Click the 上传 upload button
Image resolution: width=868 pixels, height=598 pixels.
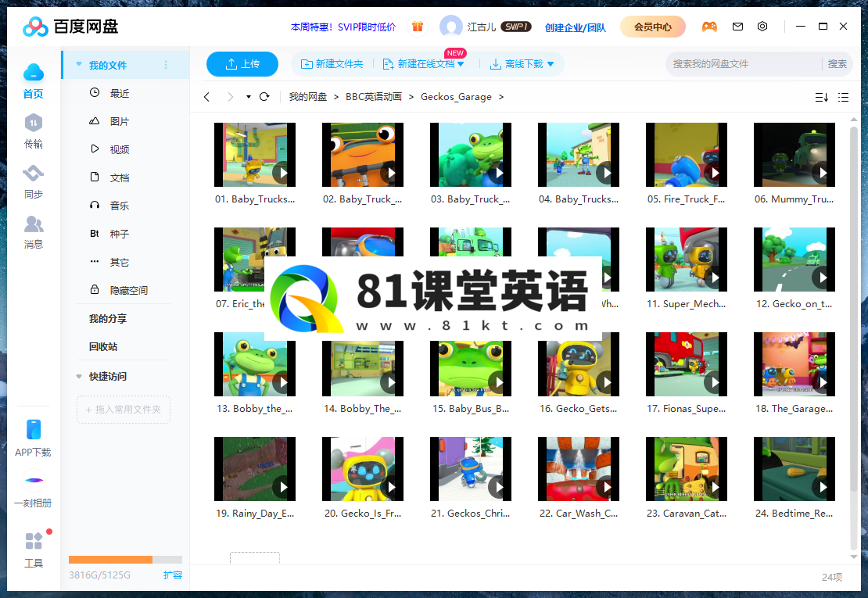click(x=242, y=64)
